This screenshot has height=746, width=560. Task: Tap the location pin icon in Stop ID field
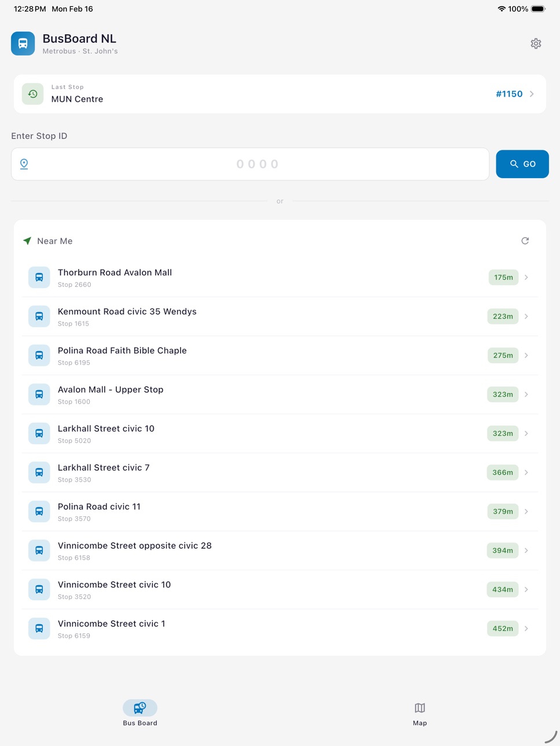pos(24,164)
